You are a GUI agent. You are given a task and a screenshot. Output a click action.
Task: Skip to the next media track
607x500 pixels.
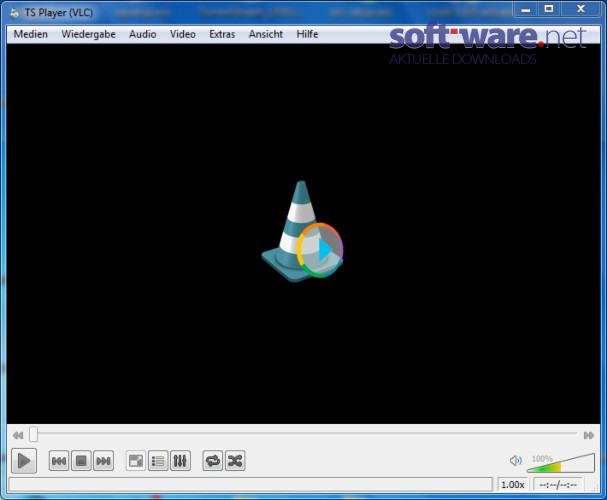click(x=103, y=461)
